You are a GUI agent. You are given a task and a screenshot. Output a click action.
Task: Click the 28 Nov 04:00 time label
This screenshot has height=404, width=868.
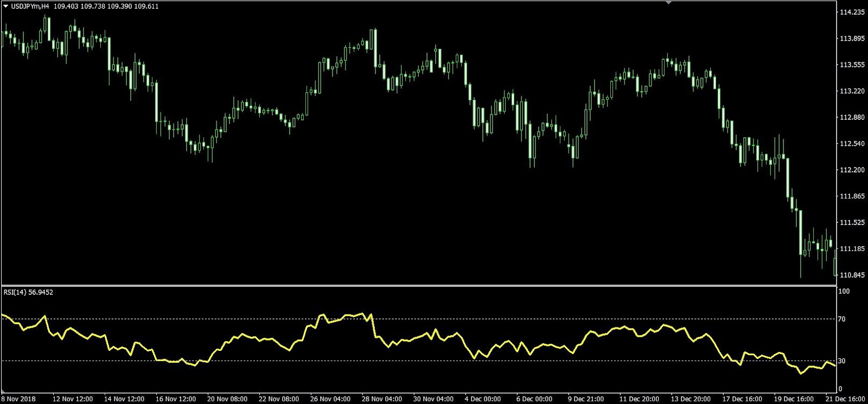382,399
